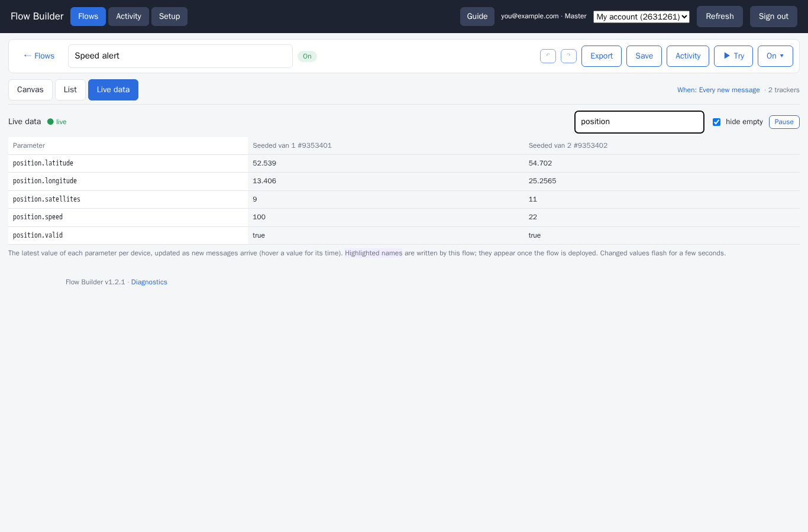Switch to the Canvas tab
Image resolution: width=808 pixels, height=532 pixels.
pyautogui.click(x=30, y=90)
